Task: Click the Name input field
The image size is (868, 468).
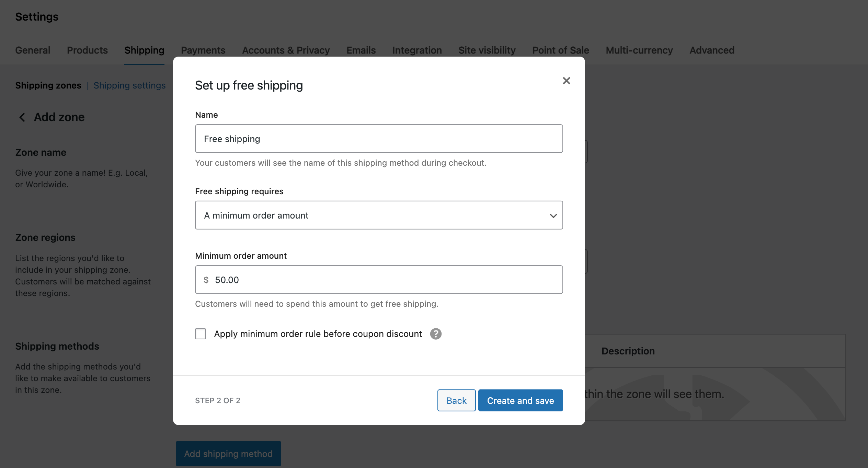Action: (379, 139)
